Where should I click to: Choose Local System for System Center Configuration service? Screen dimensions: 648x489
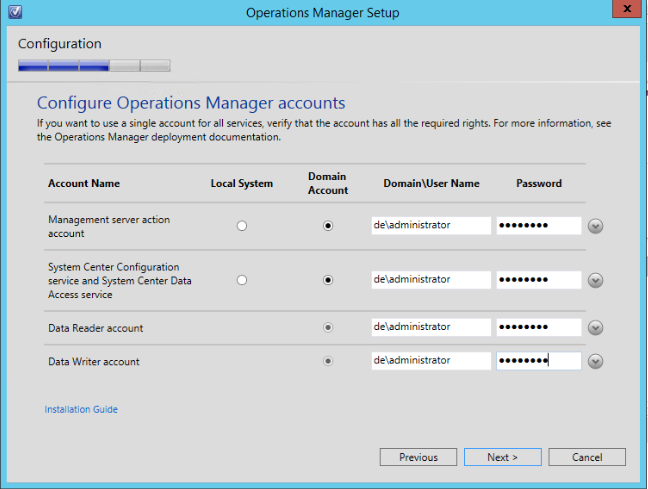(241, 281)
